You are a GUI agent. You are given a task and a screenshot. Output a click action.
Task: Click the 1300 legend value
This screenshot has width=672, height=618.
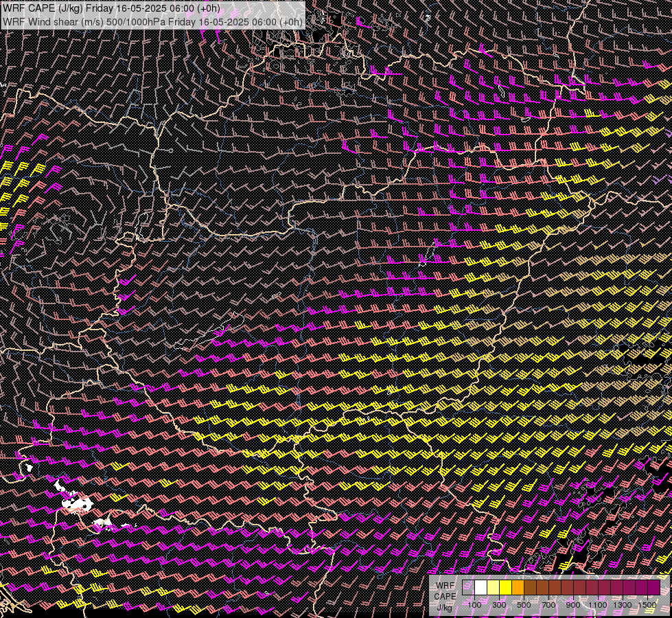click(x=623, y=605)
